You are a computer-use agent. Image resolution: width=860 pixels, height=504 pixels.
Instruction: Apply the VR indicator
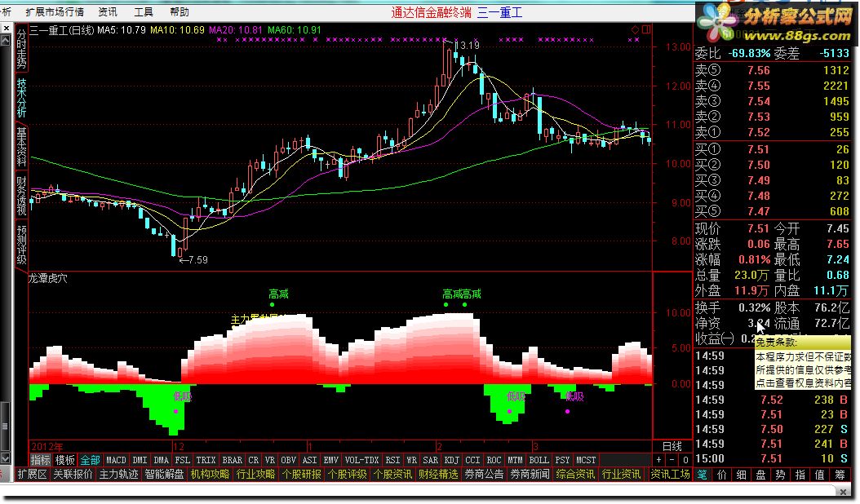click(269, 460)
